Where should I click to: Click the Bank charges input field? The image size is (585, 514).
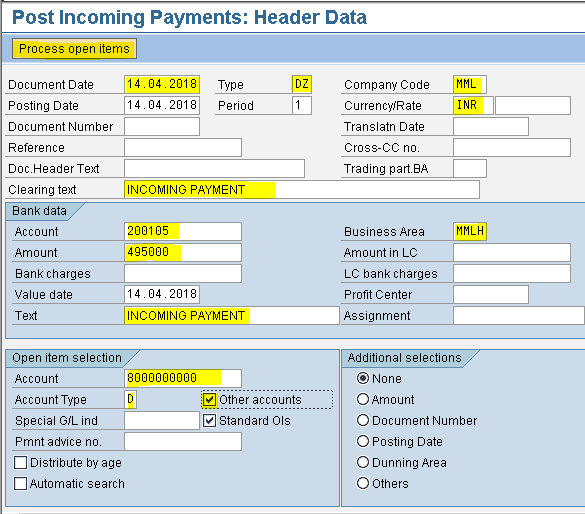tap(183, 273)
